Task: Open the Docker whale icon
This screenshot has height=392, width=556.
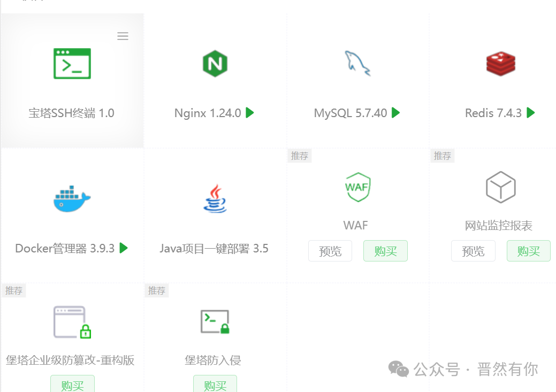Action: click(72, 199)
